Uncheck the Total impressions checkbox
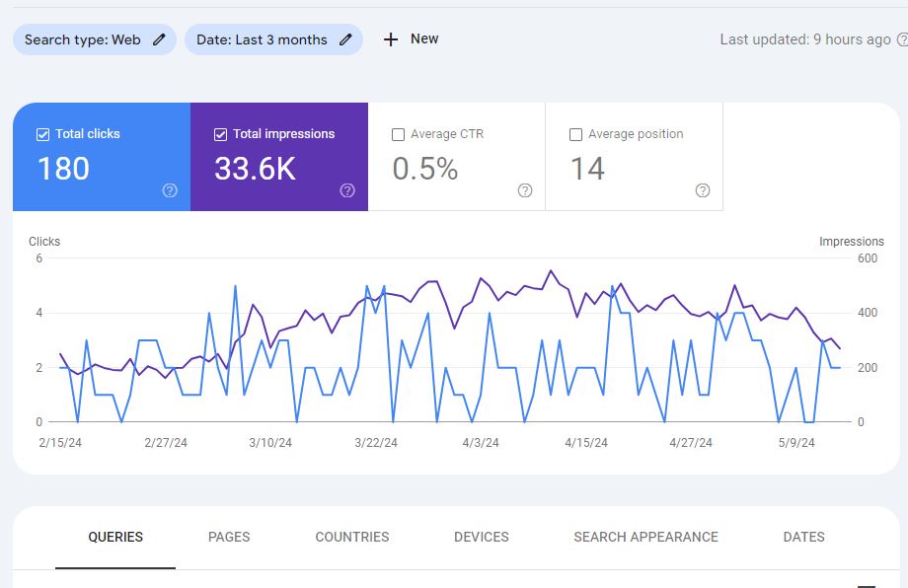This screenshot has width=908, height=588. pyautogui.click(x=221, y=135)
